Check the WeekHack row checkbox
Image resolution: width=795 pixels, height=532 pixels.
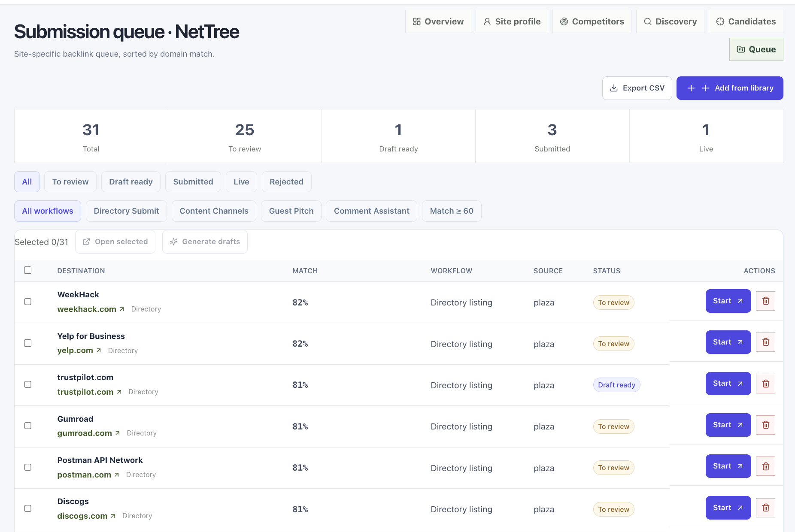pyautogui.click(x=28, y=302)
